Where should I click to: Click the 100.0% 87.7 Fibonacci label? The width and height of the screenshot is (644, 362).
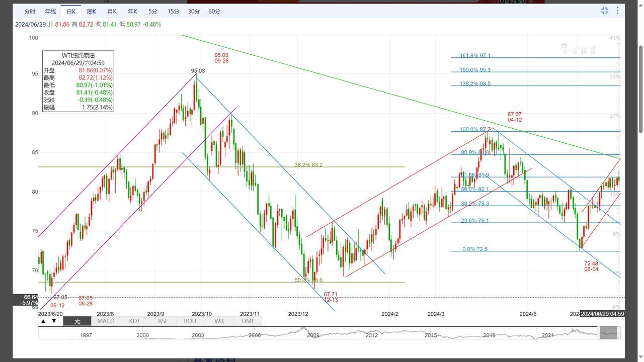pyautogui.click(x=475, y=130)
